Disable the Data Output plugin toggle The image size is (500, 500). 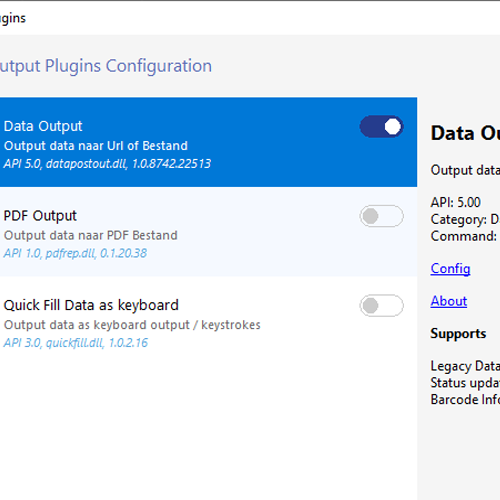coord(381,127)
